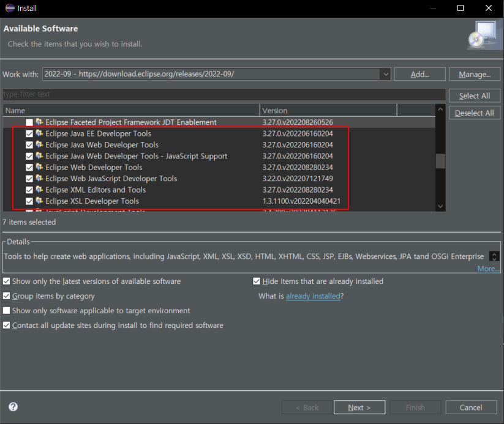Click feature icon beside Java Web Developer Tools - JavaScript Support
The height and width of the screenshot is (424, 504).
pos(39,156)
